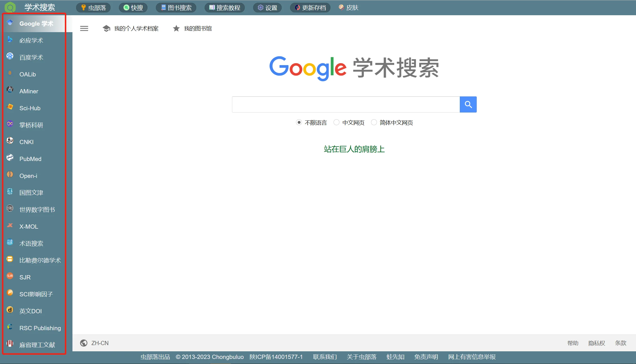Open the 搜索教程 tutorial menu
Image resolution: width=636 pixels, height=364 pixels.
point(225,7)
